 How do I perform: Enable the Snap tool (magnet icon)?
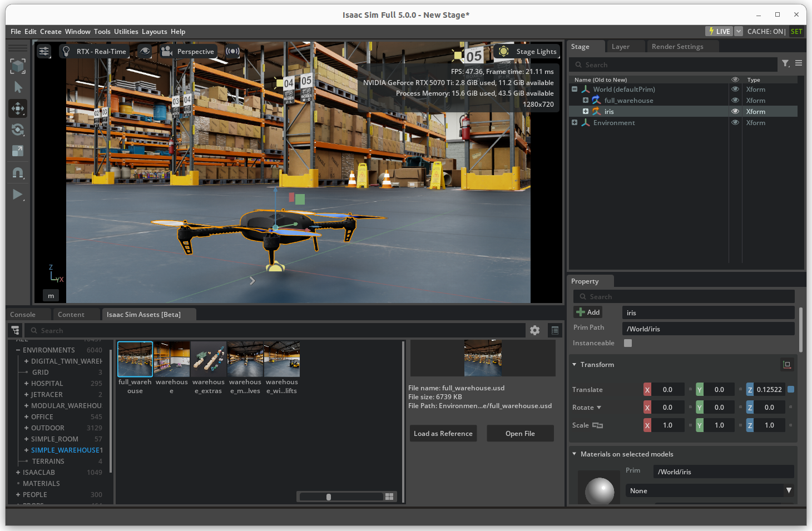click(18, 173)
